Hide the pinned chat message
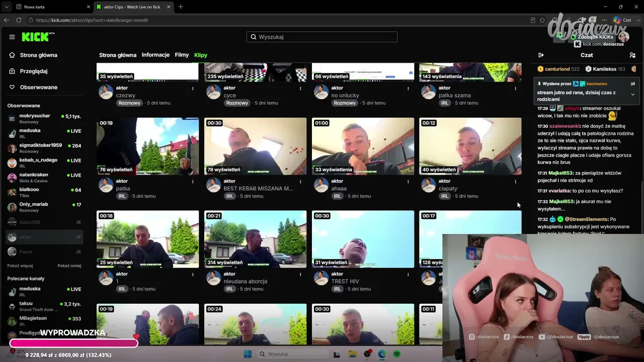The width and height of the screenshot is (644, 362). [x=633, y=84]
